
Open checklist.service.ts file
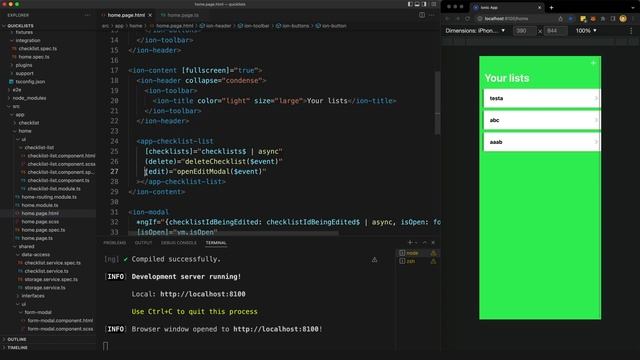click(x=47, y=271)
